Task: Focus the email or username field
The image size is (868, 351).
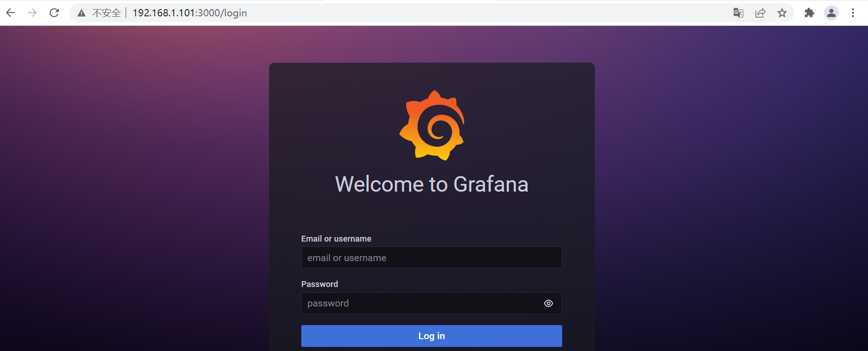Action: (x=431, y=257)
